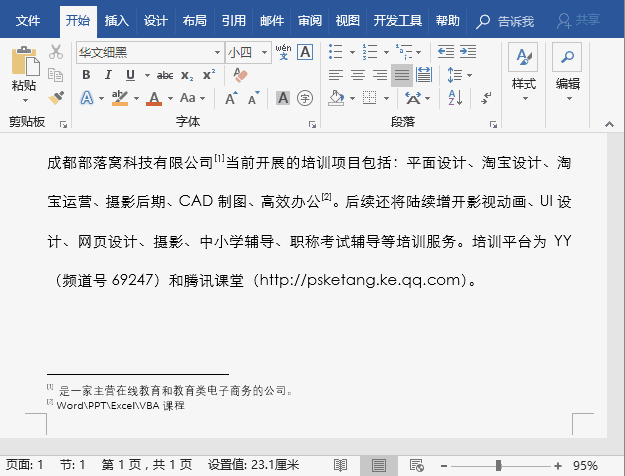Click the Cut scissors icon

[55, 52]
